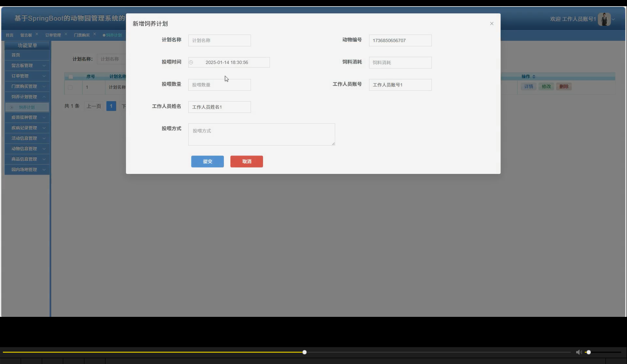Switch to the 留言板 tab

click(x=26, y=35)
